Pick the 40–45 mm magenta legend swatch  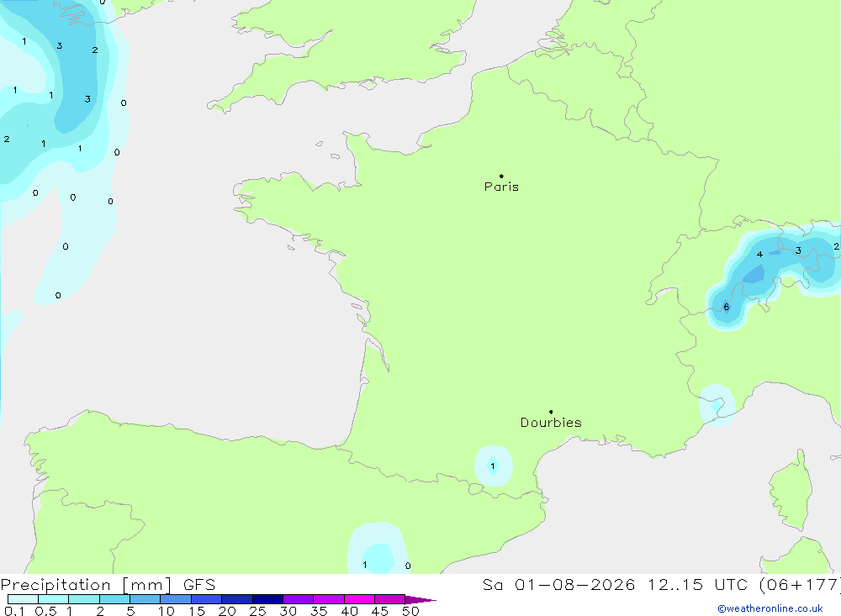[x=359, y=599]
